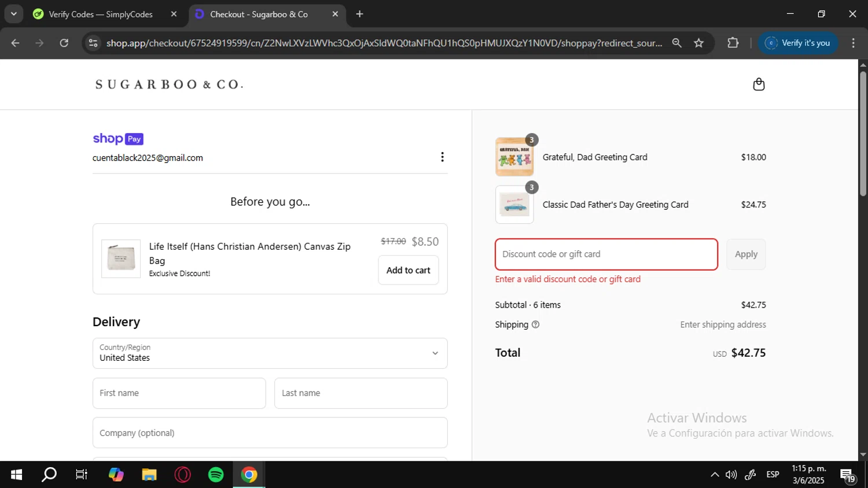
Task: Click the browser forward arrow
Action: [39, 43]
